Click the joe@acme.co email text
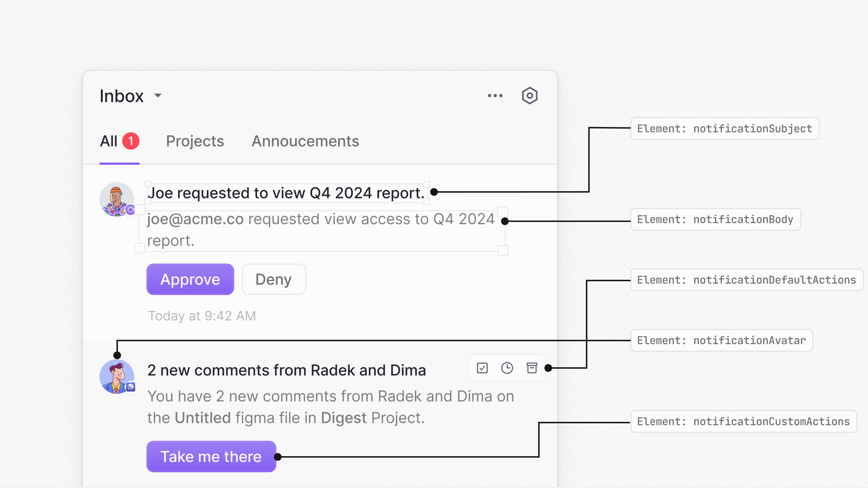This screenshot has height=488, width=868. (196, 219)
